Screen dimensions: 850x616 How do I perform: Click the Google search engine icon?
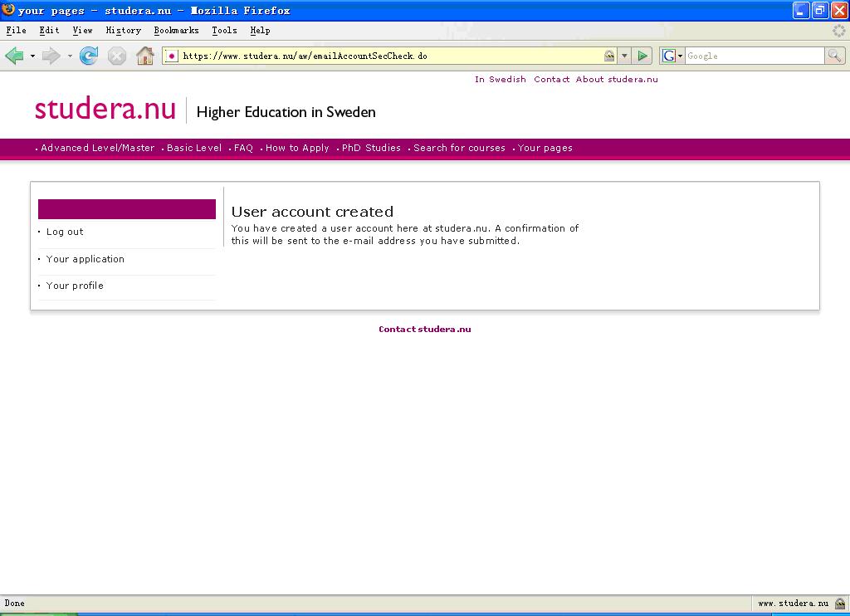(669, 56)
